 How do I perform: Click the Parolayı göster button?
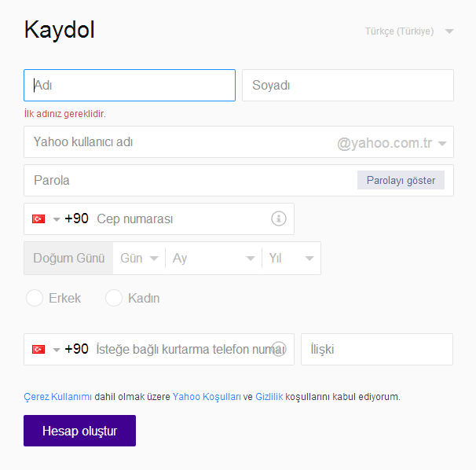(x=401, y=180)
